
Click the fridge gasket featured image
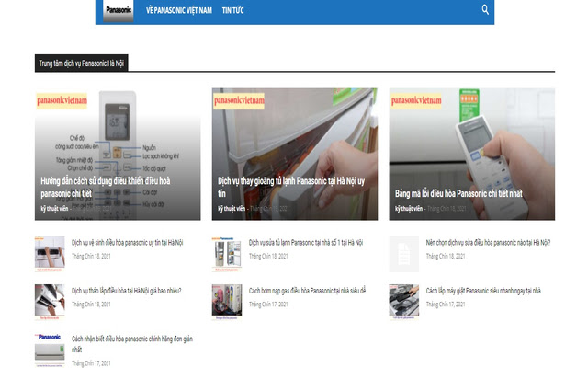[295, 154]
